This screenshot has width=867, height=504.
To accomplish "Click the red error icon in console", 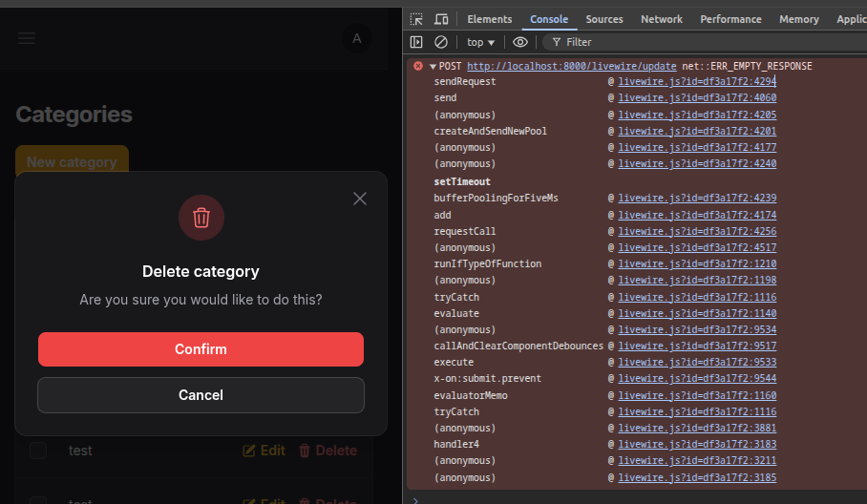I will 418,66.
